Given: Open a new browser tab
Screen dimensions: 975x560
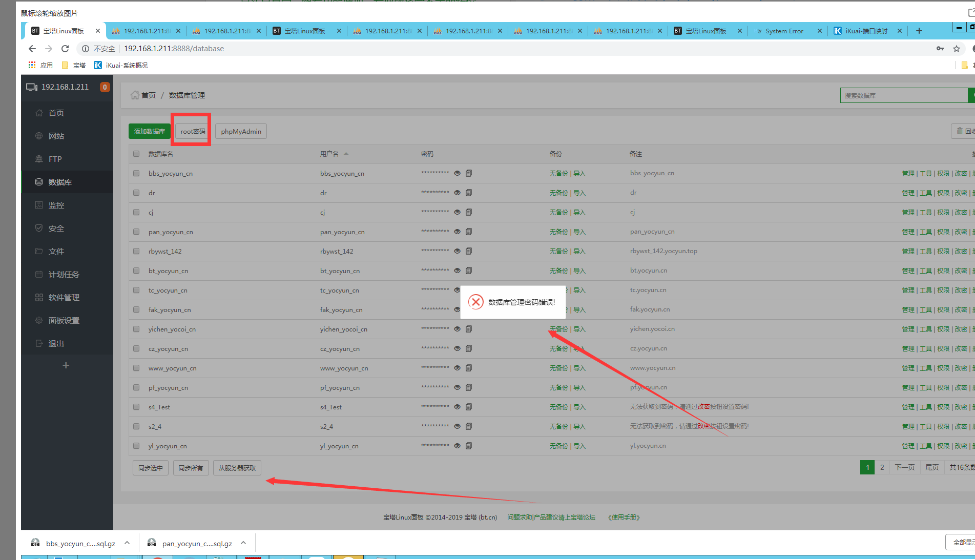Looking at the screenshot, I should tap(919, 31).
